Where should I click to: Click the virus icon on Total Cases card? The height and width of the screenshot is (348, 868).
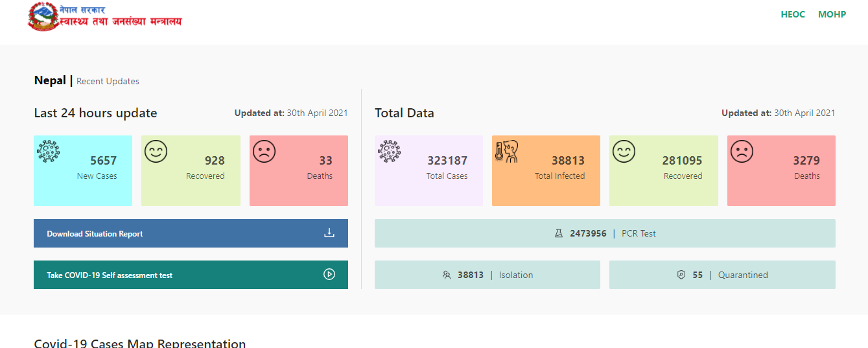389,152
